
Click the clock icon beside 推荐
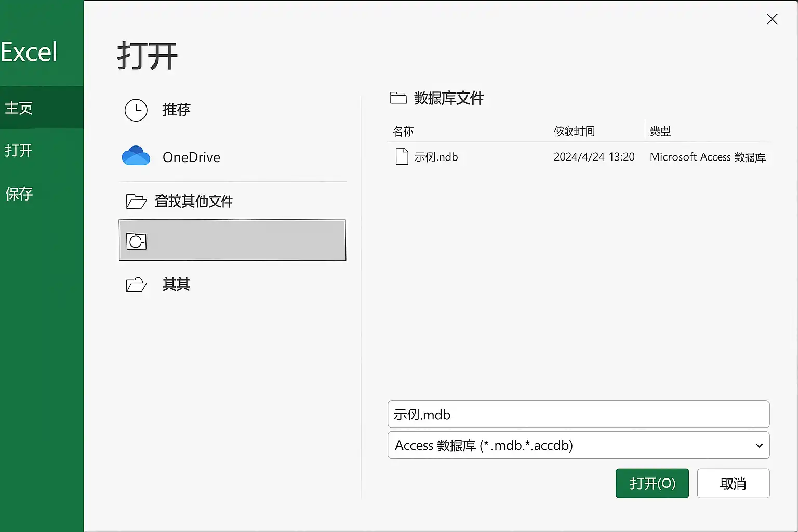tap(136, 110)
